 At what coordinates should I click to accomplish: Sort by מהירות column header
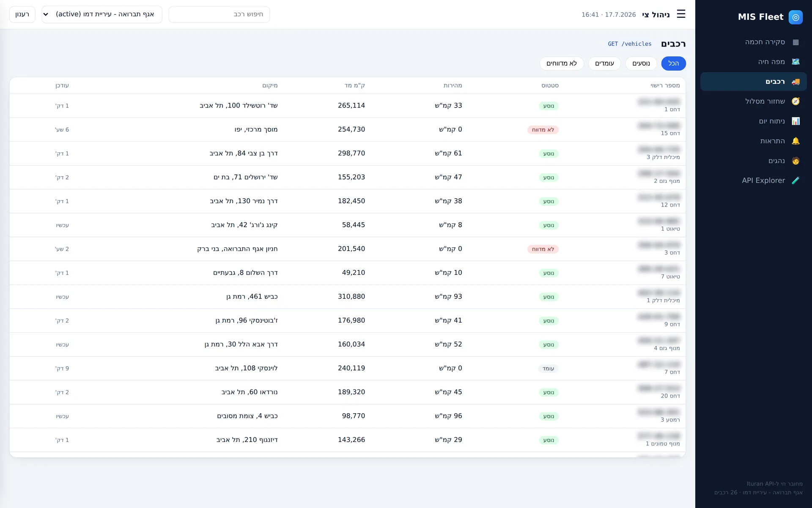pos(453,86)
